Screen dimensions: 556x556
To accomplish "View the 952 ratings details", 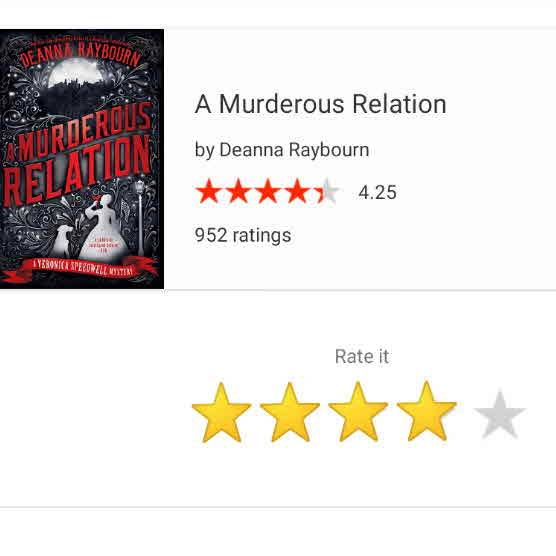I will click(x=243, y=235).
